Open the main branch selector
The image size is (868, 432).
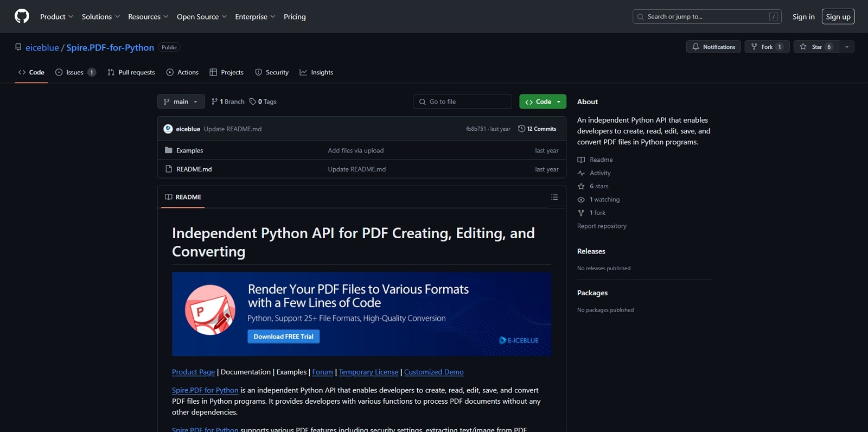tap(181, 101)
